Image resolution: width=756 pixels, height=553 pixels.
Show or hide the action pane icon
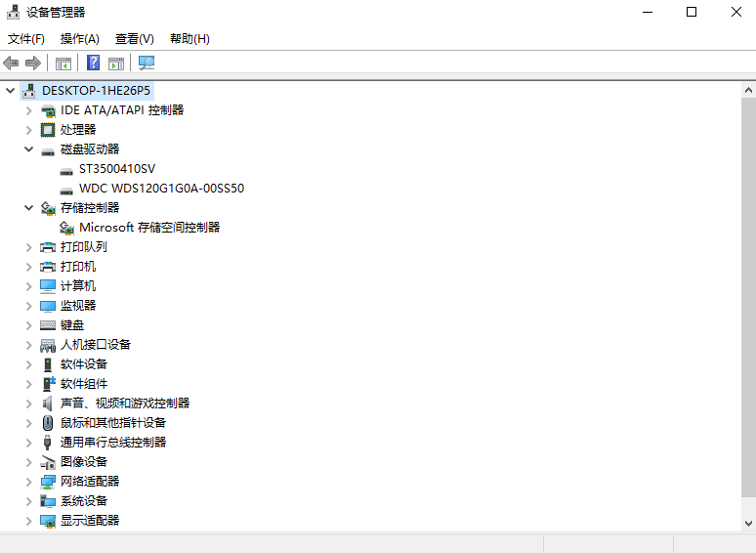[116, 64]
